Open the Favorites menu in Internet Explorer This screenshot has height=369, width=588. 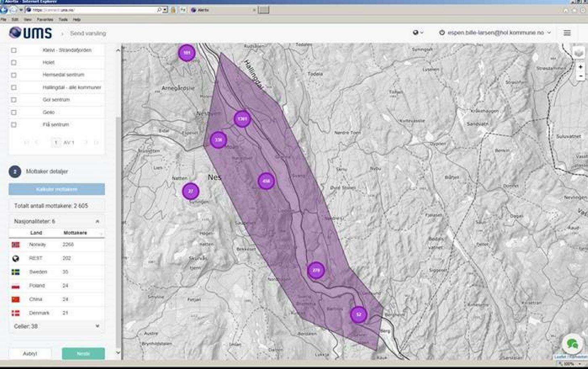point(45,19)
